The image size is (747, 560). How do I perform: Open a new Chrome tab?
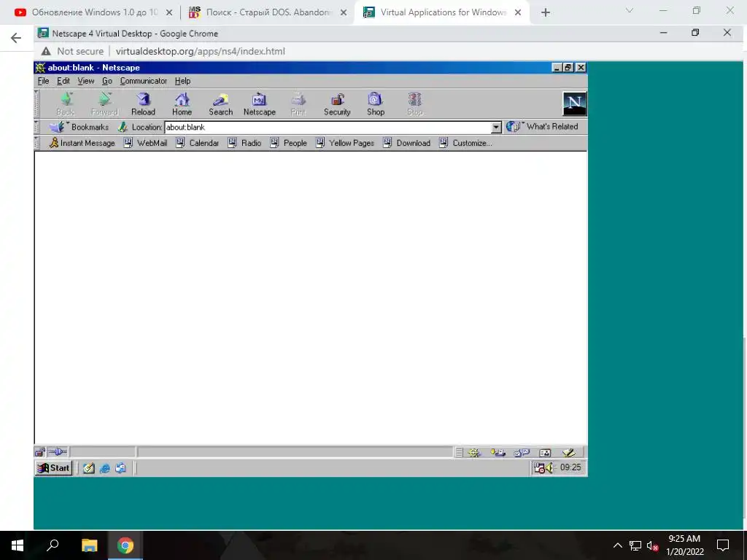(546, 13)
